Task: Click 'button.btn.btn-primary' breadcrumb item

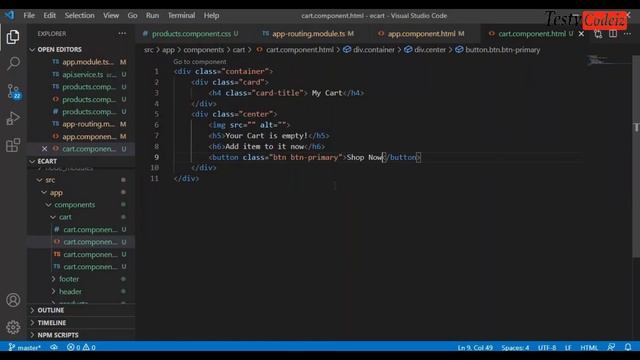Action: [x=498, y=50]
